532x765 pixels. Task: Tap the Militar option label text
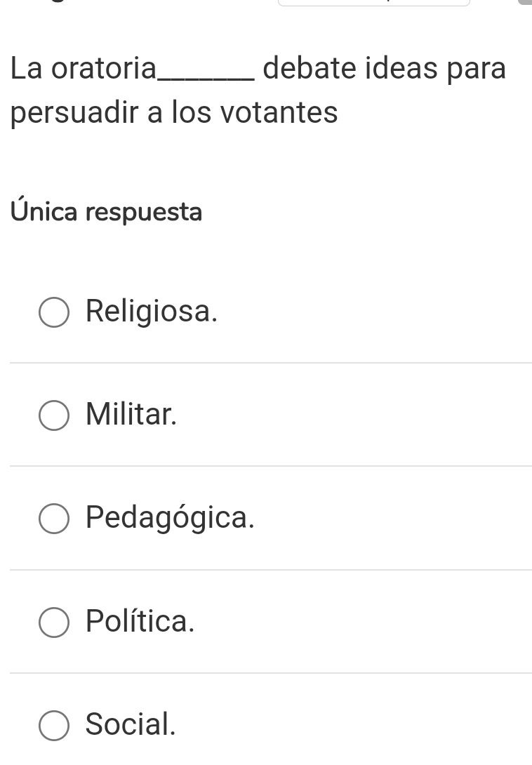click(x=131, y=415)
